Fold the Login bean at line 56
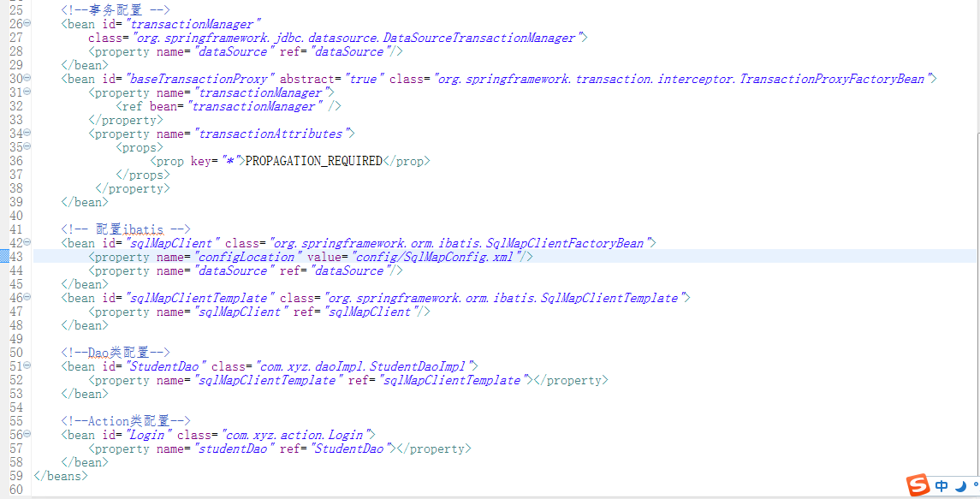 [27, 435]
